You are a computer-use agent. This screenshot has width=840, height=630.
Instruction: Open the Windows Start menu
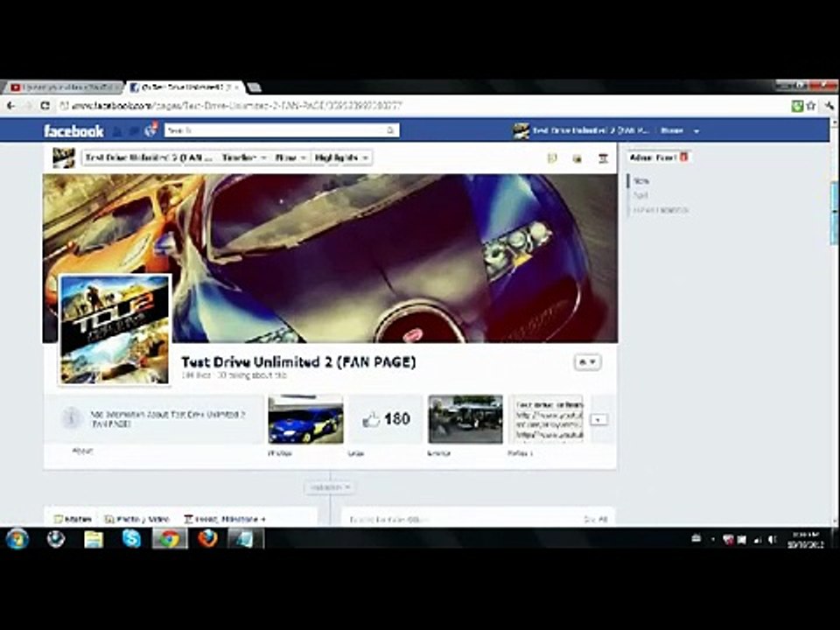17,539
